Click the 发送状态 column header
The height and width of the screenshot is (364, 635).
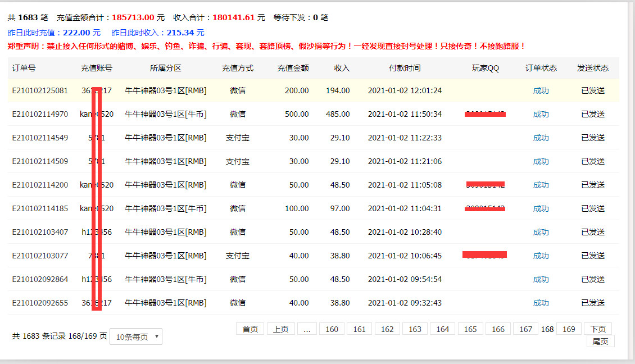click(592, 68)
